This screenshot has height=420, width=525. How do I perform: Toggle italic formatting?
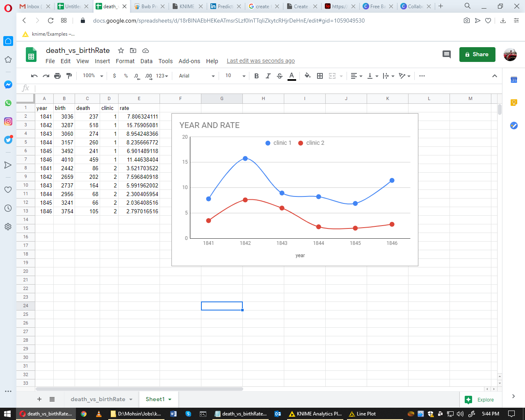point(268,76)
